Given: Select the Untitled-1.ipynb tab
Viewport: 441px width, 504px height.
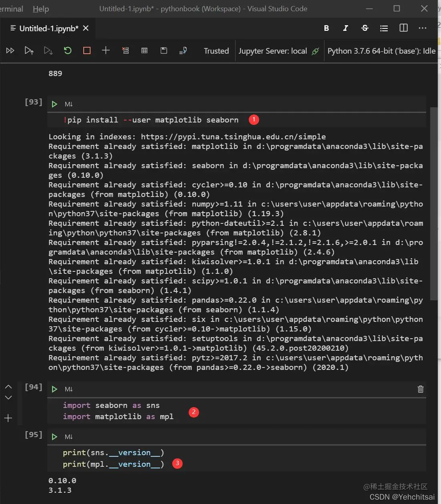Looking at the screenshot, I should [x=49, y=28].
